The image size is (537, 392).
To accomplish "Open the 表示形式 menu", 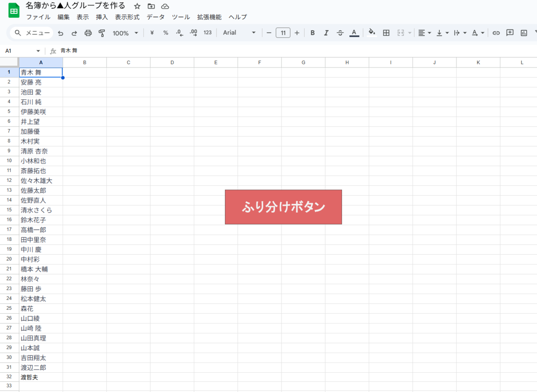I will point(127,17).
